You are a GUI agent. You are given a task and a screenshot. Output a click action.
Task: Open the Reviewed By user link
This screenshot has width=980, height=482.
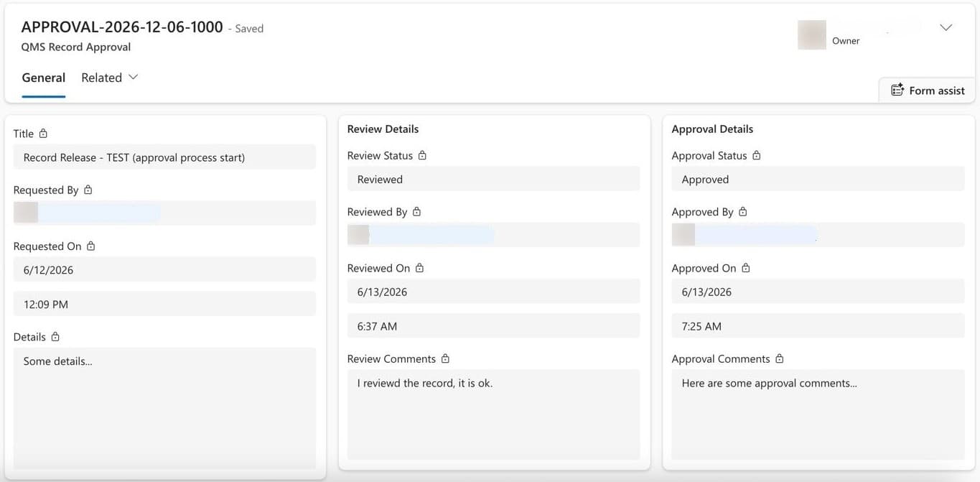pyautogui.click(x=421, y=235)
